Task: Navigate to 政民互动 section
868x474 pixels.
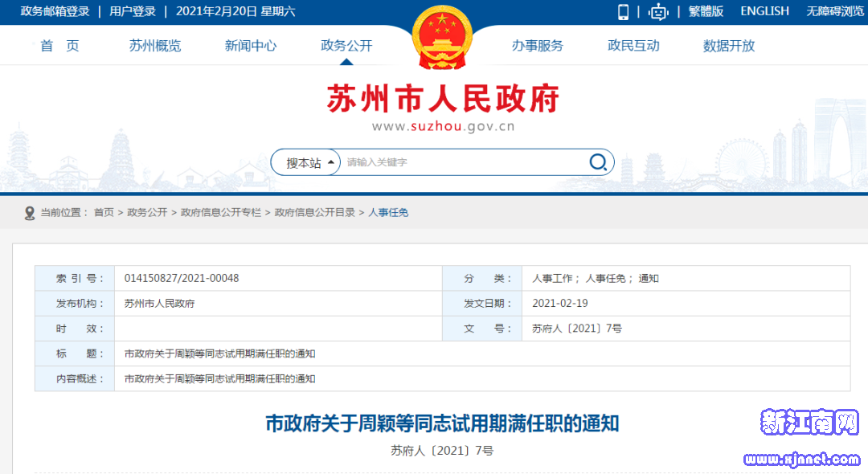Action: [633, 46]
